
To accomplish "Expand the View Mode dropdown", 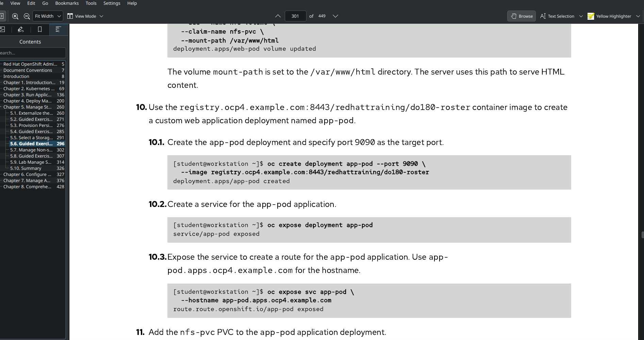I will pos(85,16).
